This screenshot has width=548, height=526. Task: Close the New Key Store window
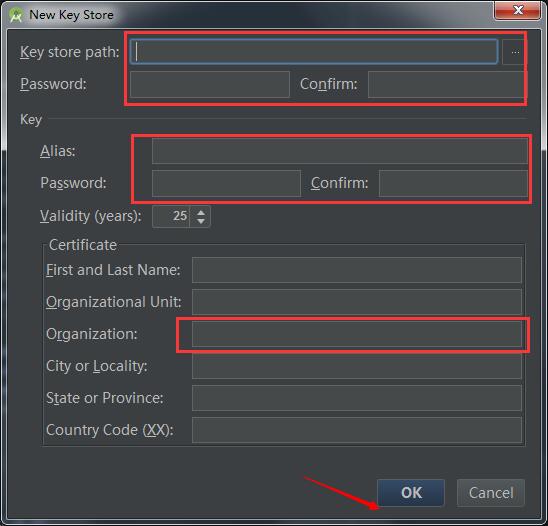click(518, 10)
